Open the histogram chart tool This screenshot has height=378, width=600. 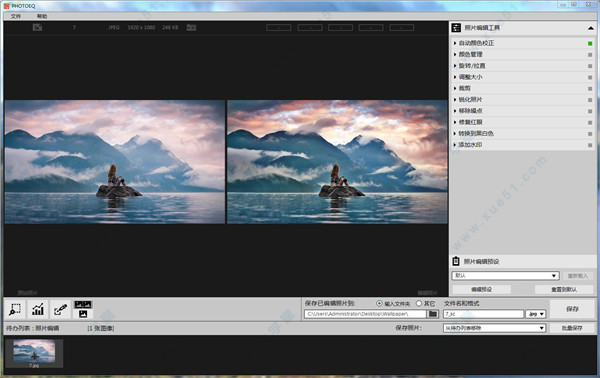coord(38,309)
